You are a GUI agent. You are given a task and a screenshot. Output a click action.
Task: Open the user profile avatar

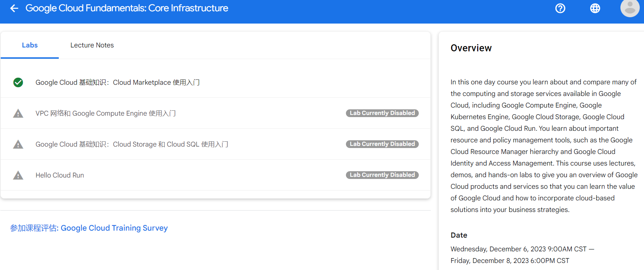tap(630, 8)
